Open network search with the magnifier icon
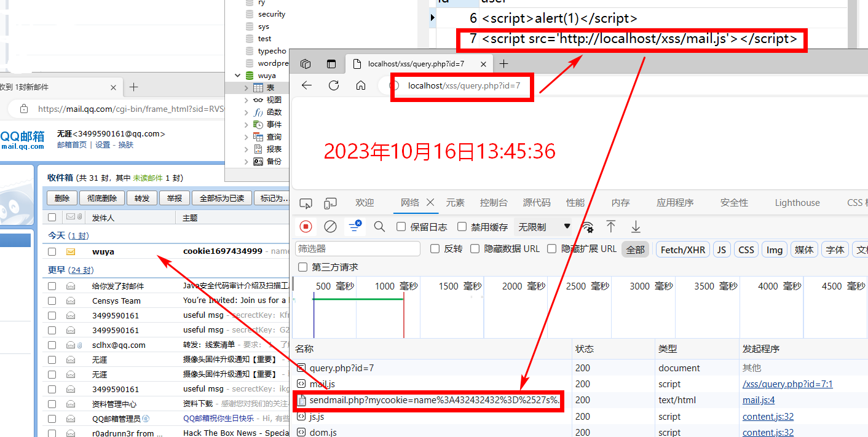This screenshot has height=437, width=868. [379, 227]
